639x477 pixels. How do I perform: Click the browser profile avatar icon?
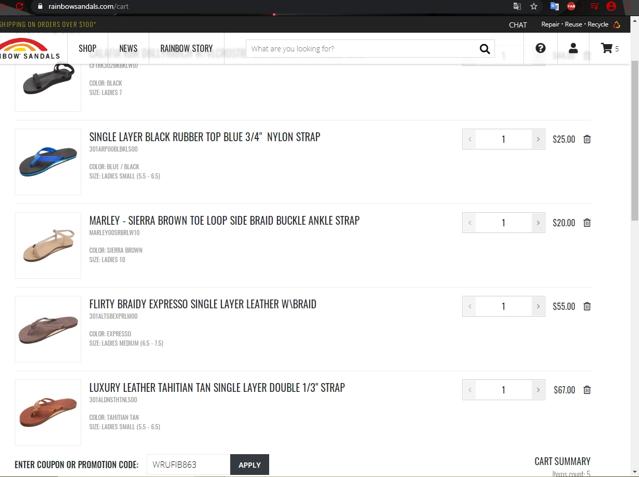click(611, 6)
